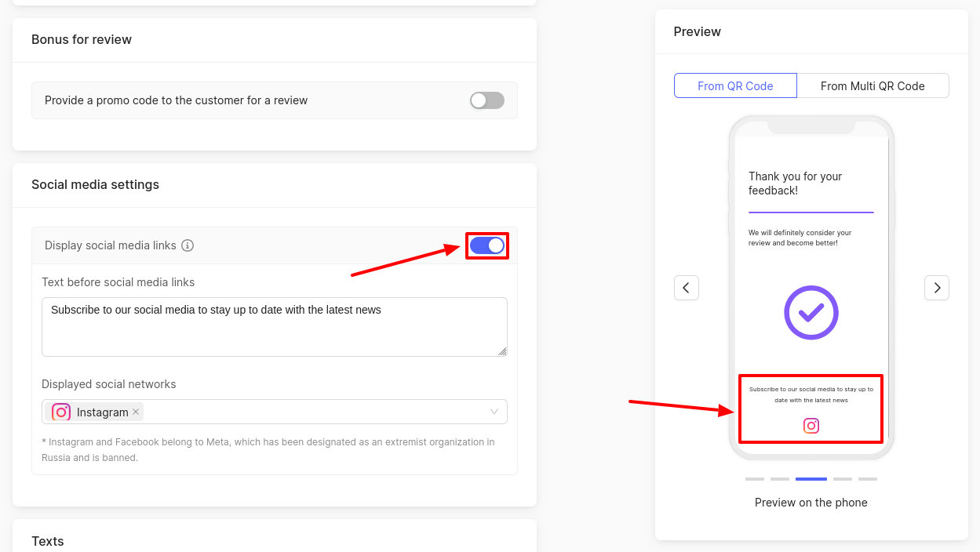
Task: Click the active blue preview page indicator
Action: [811, 478]
